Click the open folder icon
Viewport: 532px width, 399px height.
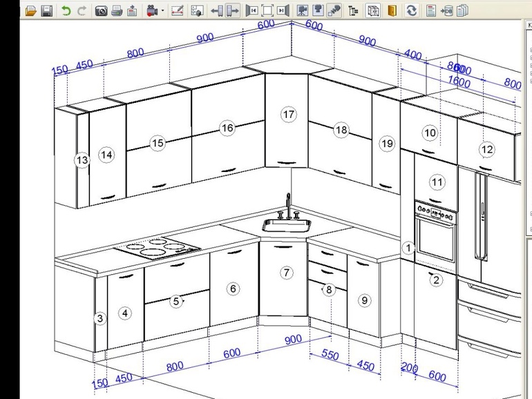point(31,10)
